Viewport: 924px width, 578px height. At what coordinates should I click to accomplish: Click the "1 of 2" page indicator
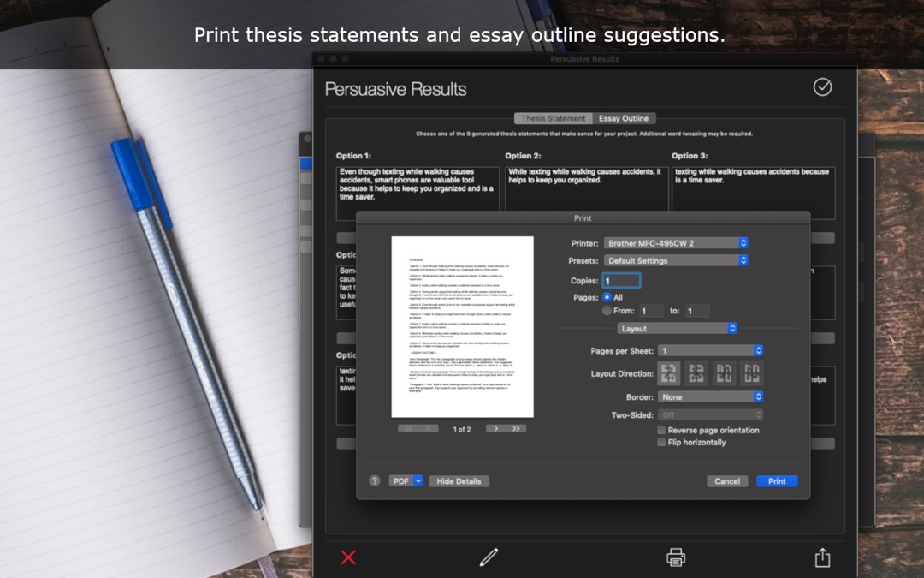coord(461,429)
